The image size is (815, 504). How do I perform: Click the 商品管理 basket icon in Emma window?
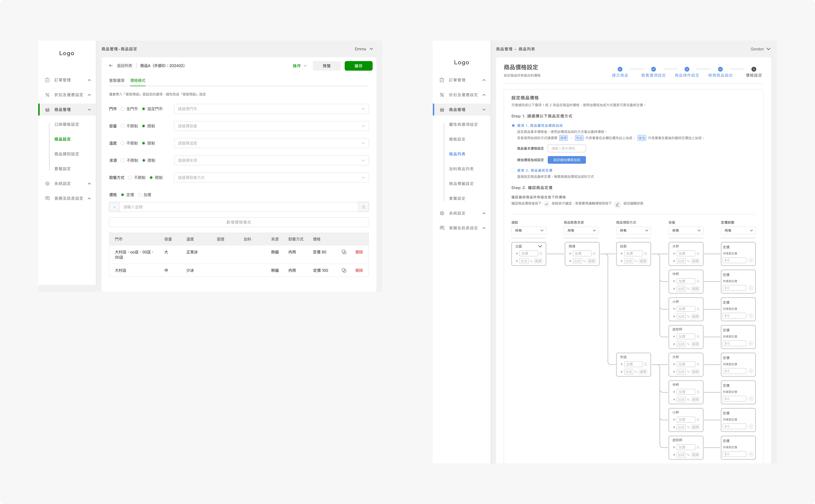(47, 110)
